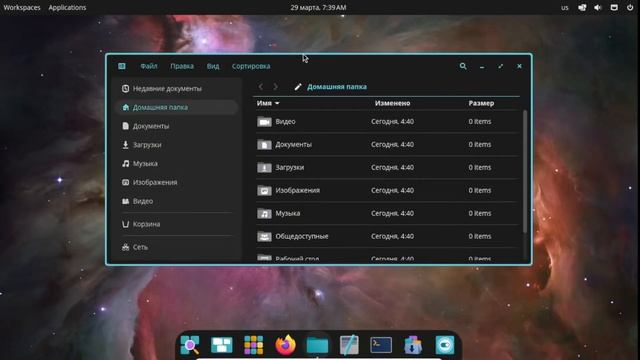
Task: Click the search magnifier icon
Action: click(x=463, y=66)
